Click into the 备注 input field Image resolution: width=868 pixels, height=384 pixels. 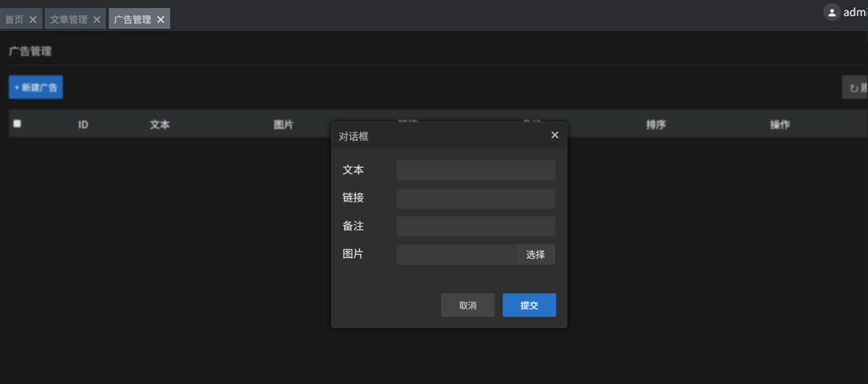(x=475, y=227)
